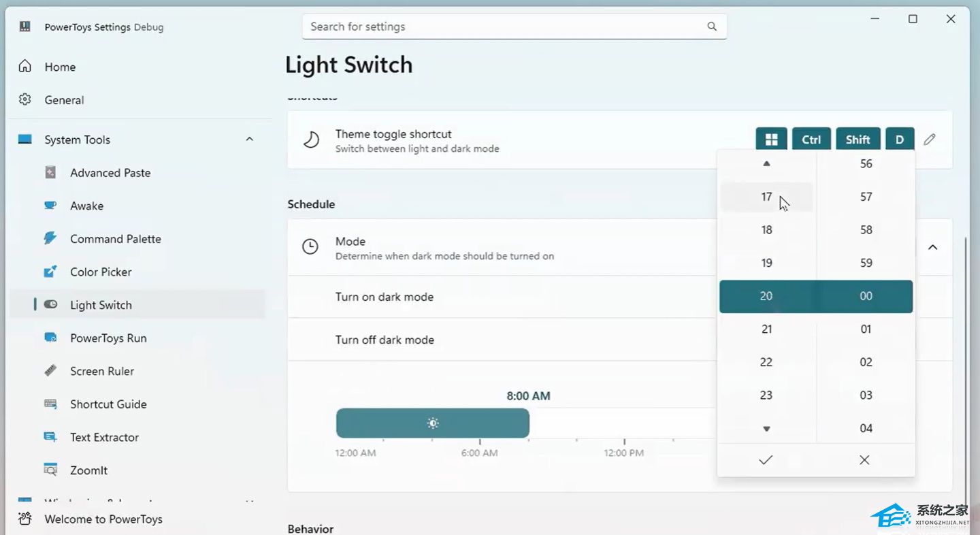Viewport: 980px width, 535px height.
Task: Set the minutes to 58
Action: click(866, 229)
